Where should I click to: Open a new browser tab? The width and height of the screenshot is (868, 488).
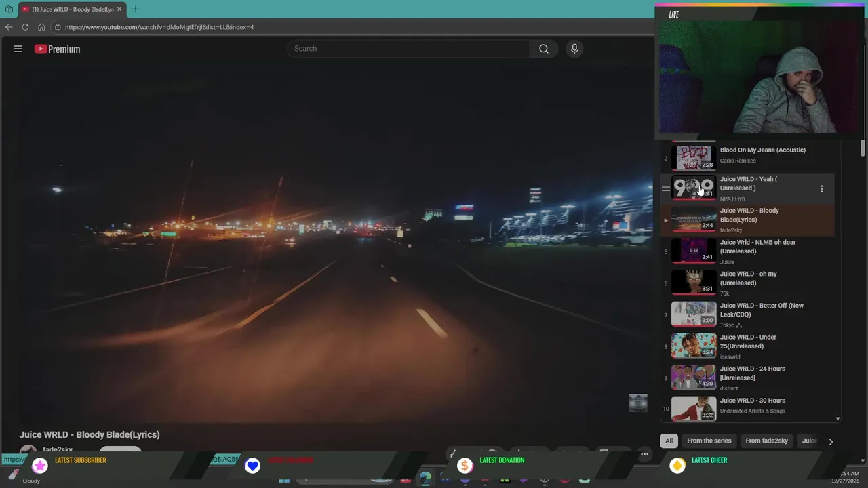[x=136, y=9]
